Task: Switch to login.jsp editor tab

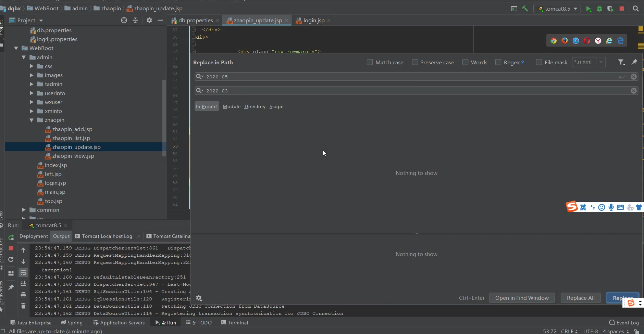Action: pos(313,21)
